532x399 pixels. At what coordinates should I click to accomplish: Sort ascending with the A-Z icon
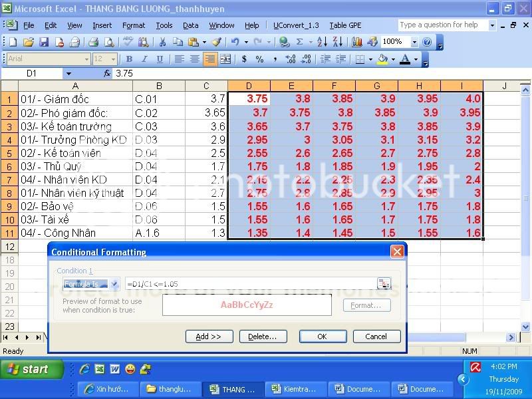point(323,42)
